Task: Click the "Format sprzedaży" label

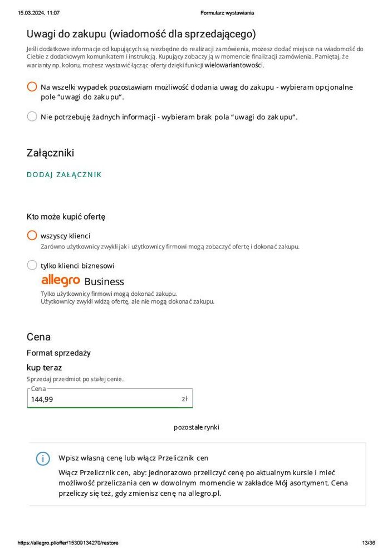Action: tap(58, 353)
